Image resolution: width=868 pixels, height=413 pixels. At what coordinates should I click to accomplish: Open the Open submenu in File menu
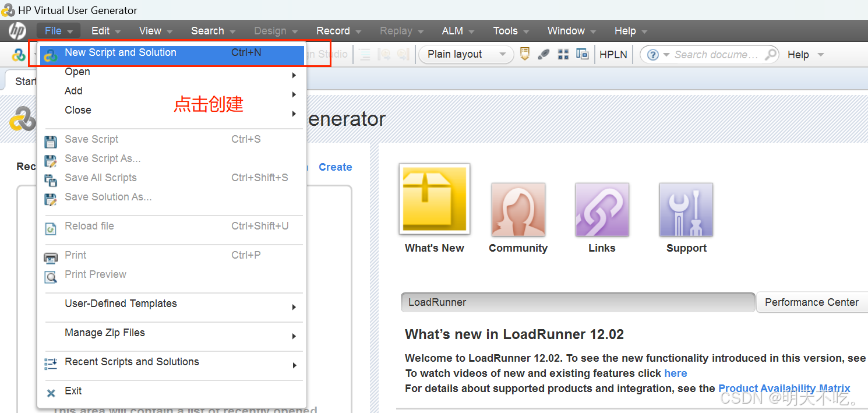click(172, 72)
